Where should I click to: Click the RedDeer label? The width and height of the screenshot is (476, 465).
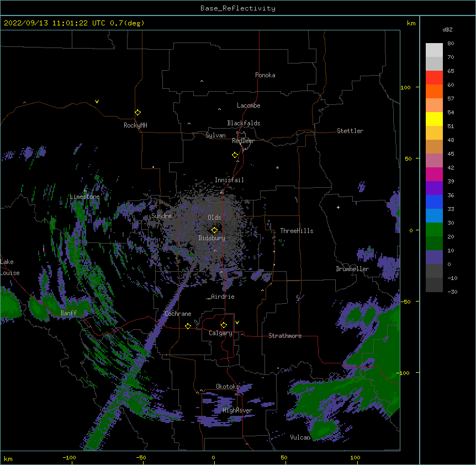pyautogui.click(x=243, y=141)
